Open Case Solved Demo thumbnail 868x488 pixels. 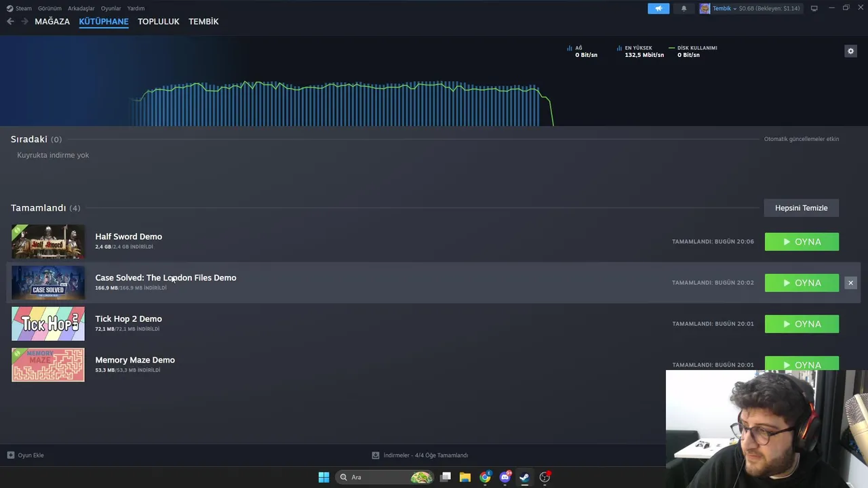pos(48,283)
